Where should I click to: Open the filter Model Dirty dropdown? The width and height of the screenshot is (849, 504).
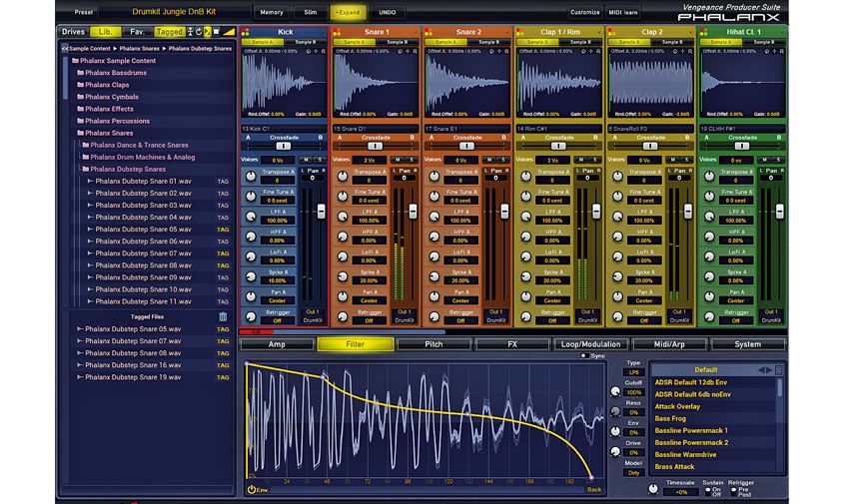633,473
